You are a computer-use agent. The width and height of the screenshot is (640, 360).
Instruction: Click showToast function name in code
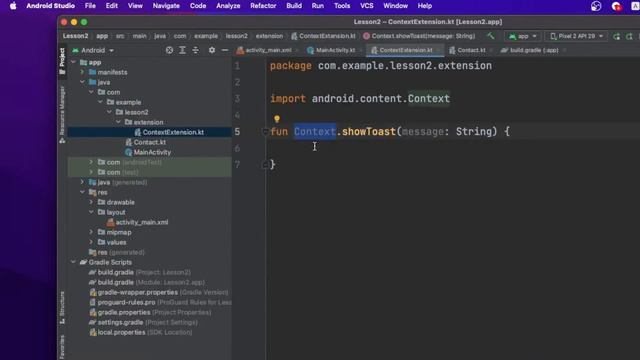[x=369, y=131]
